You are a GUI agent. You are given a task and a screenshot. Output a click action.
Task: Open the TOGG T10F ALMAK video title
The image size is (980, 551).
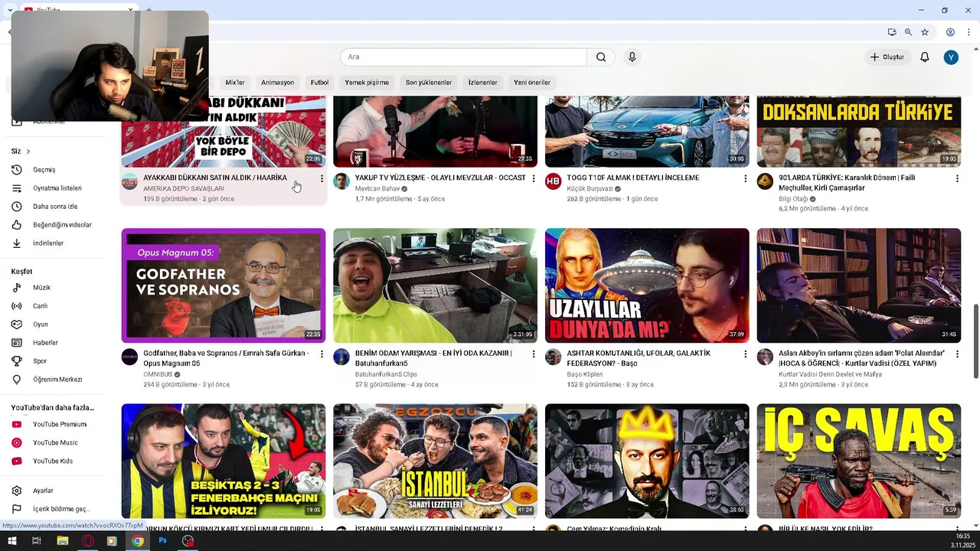click(633, 178)
